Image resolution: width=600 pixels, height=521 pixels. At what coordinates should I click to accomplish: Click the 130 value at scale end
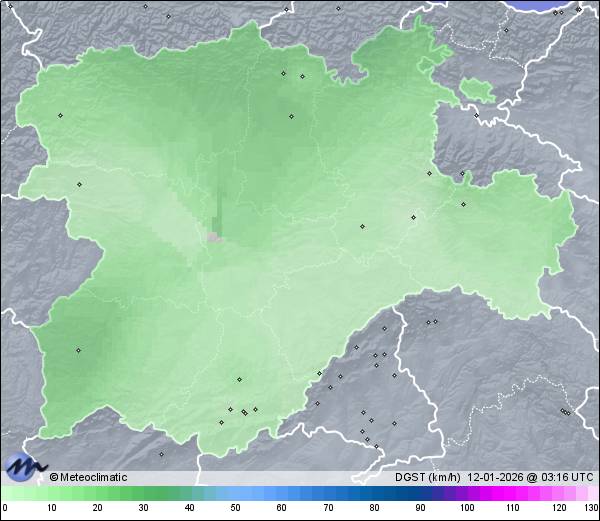(x=591, y=507)
